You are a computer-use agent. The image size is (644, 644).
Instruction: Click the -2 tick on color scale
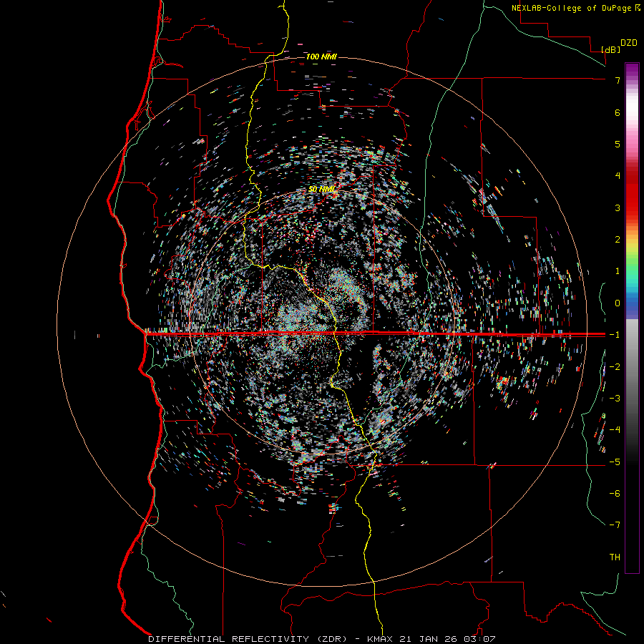coord(615,367)
